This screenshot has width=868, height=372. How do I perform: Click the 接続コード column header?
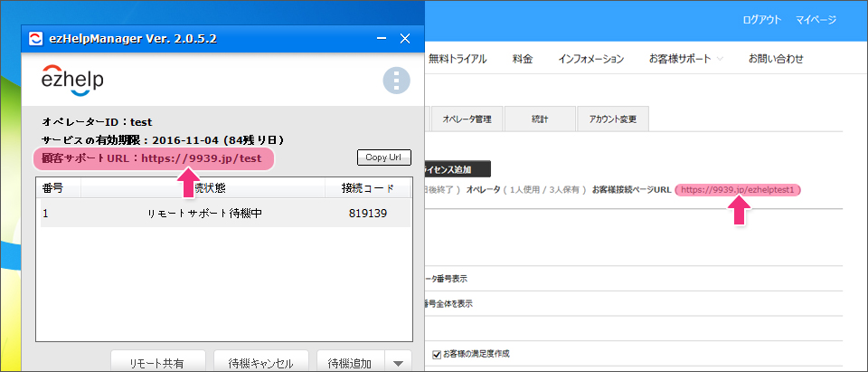coord(368,188)
